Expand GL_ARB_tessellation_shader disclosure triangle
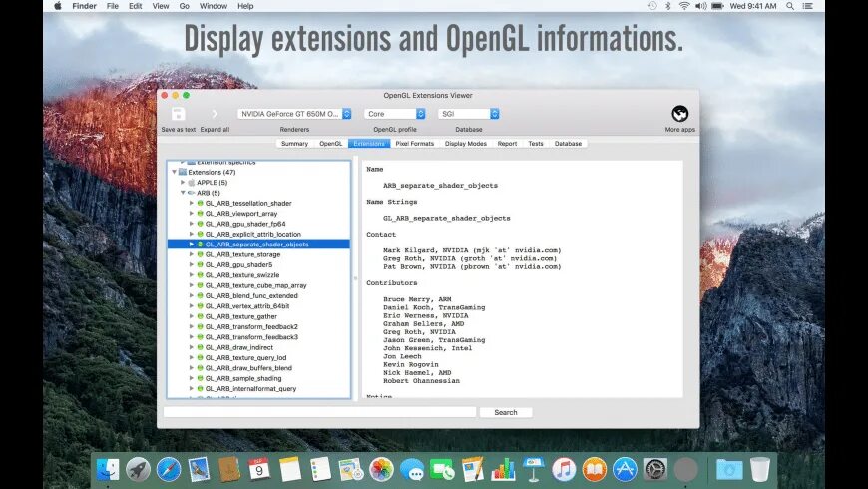This screenshot has width=868, height=489. [192, 204]
